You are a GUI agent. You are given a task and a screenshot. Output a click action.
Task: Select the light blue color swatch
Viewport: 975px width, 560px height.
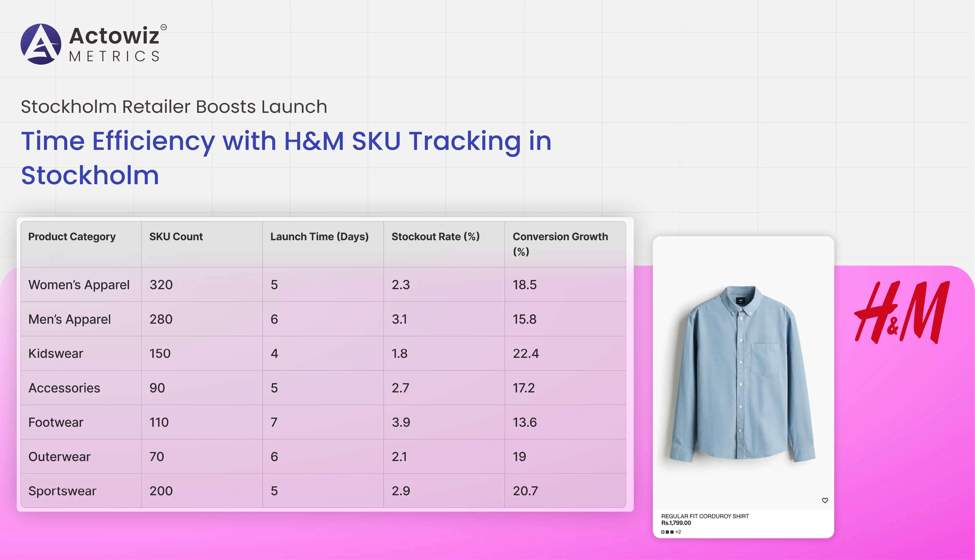click(x=663, y=532)
